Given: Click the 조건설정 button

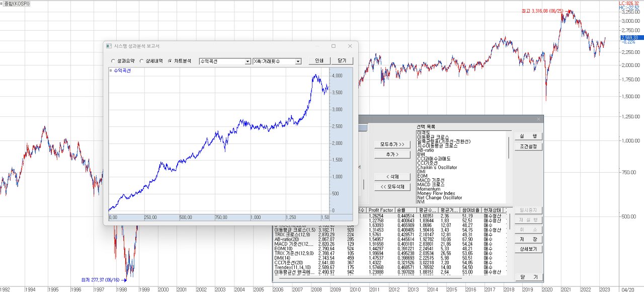Looking at the screenshot, I should click(528, 147).
